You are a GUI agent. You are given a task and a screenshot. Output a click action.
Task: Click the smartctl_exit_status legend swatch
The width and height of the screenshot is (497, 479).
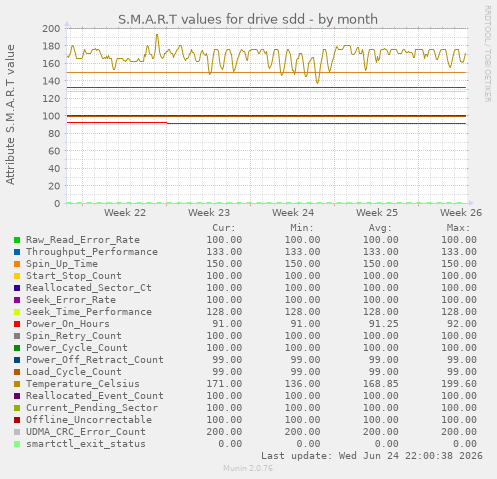coord(17,444)
